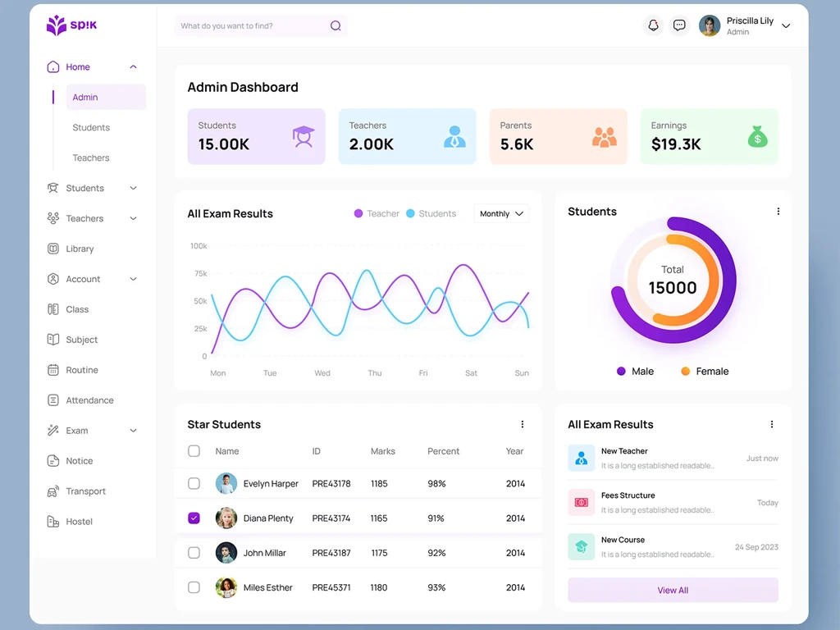This screenshot has width=840, height=630.
Task: Open the Library sidebar icon
Action: click(53, 249)
